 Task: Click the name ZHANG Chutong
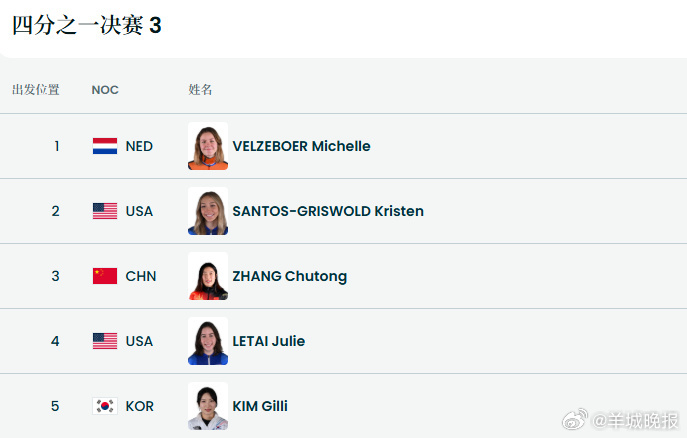pos(290,276)
